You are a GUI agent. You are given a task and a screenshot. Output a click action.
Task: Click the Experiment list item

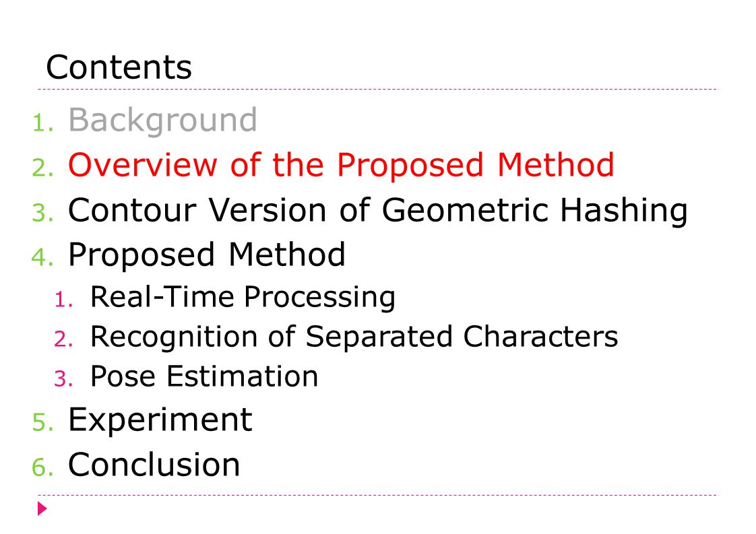click(160, 420)
